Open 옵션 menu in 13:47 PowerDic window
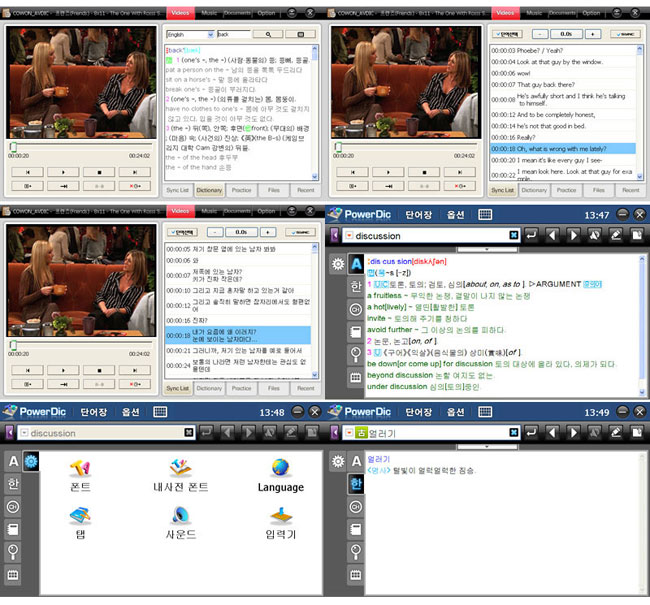 455,215
